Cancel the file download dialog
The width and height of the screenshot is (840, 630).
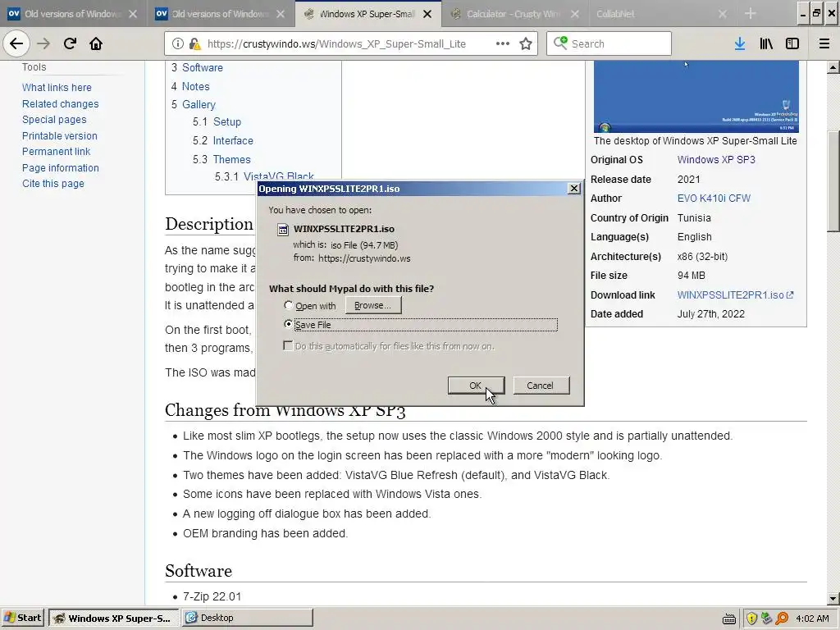click(541, 386)
